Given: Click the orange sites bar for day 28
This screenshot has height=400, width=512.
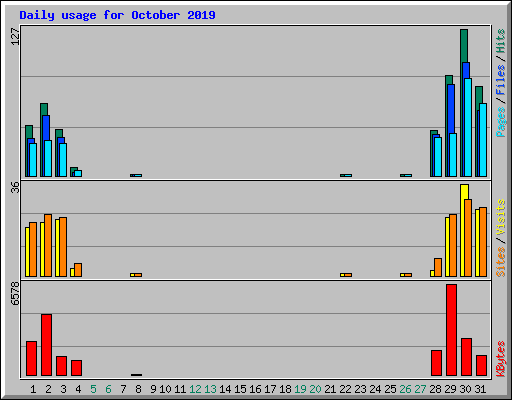Looking at the screenshot, I should click(438, 267).
